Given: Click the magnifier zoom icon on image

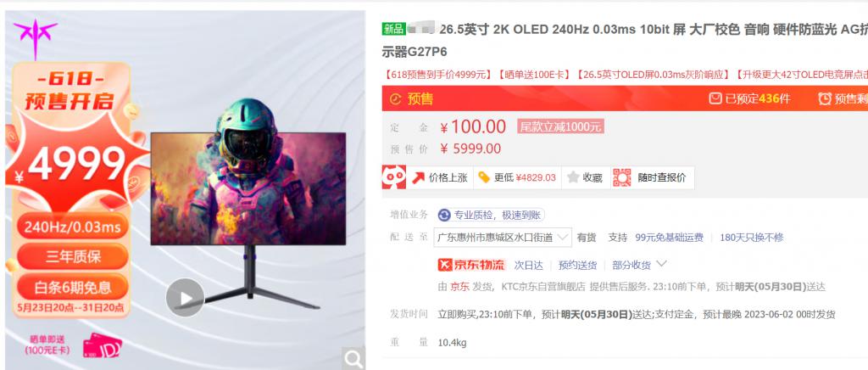Looking at the screenshot, I should coord(353,359).
